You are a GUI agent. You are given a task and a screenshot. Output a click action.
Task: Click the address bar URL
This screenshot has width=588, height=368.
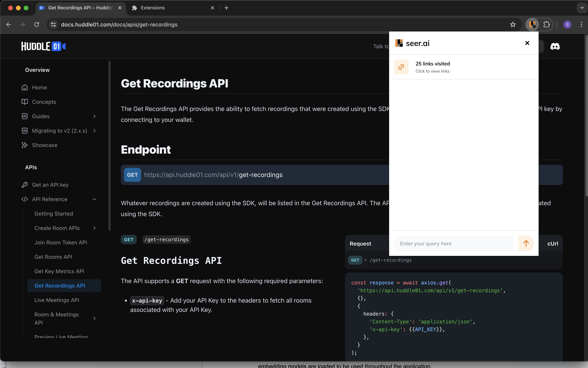pos(119,25)
